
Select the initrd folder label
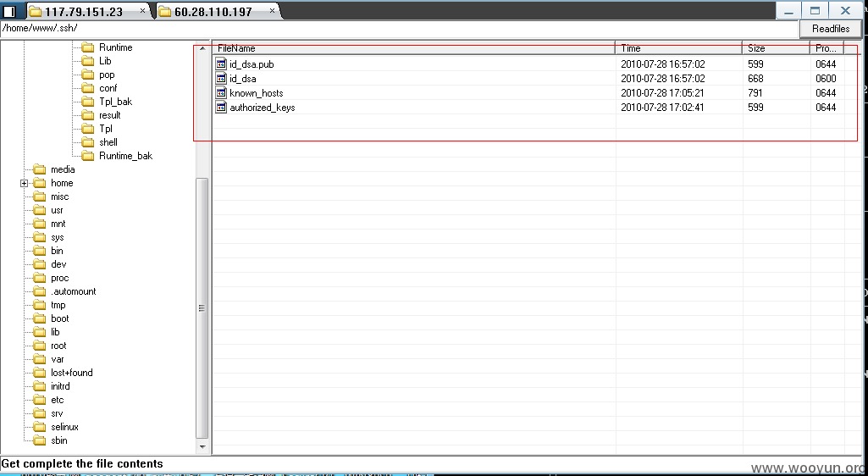pos(60,386)
